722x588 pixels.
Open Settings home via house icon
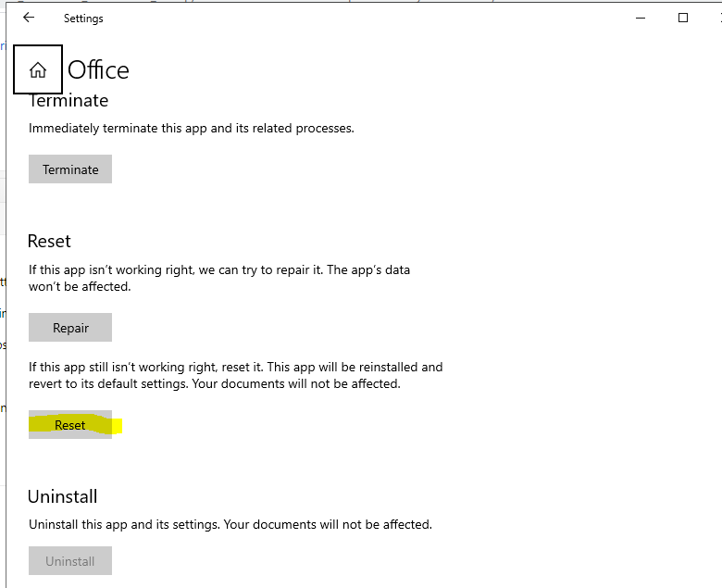click(x=38, y=70)
